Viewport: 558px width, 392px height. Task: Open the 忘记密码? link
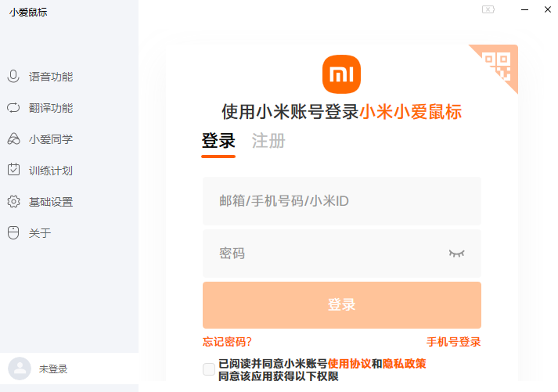pos(227,342)
